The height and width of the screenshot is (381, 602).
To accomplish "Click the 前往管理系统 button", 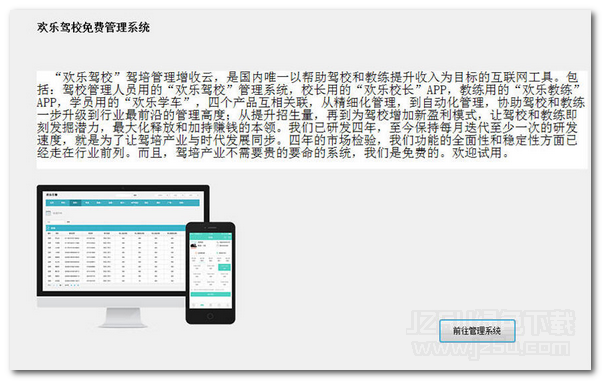I will pyautogui.click(x=477, y=331).
